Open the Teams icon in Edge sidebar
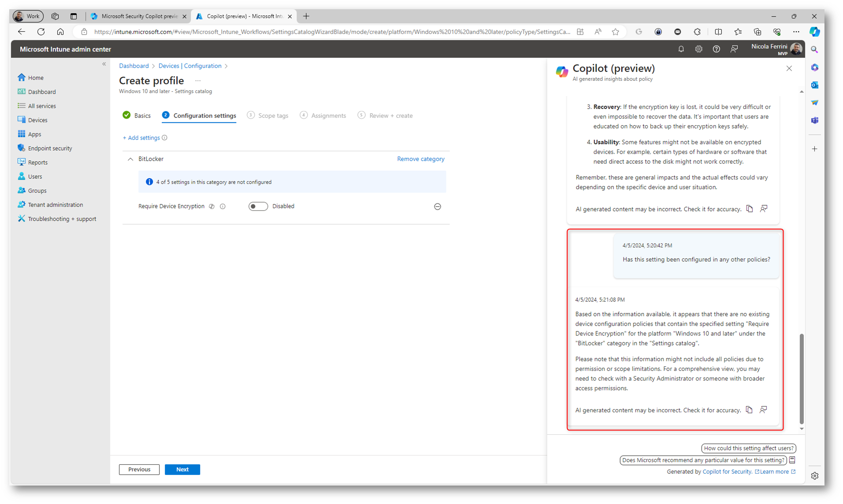 click(814, 120)
